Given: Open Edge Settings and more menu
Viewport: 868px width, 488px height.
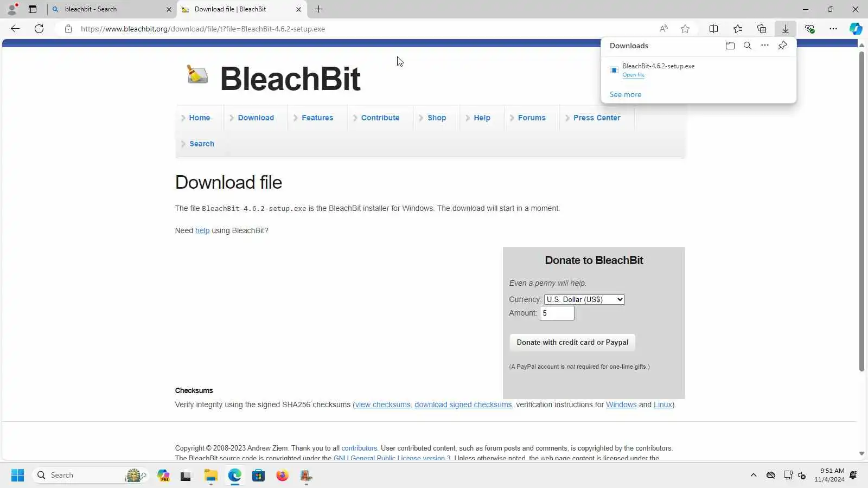Looking at the screenshot, I should pos(833,29).
